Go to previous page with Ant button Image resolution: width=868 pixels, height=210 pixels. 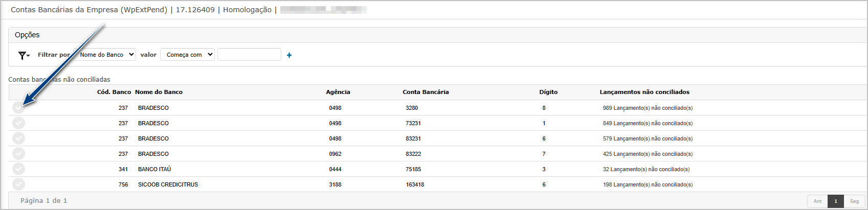(817, 201)
